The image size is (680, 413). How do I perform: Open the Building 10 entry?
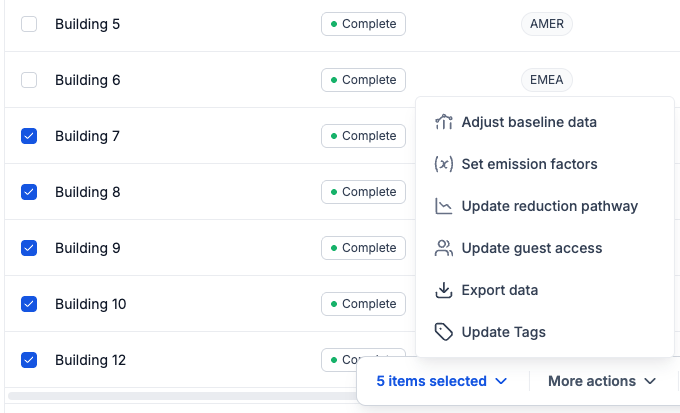[91, 304]
